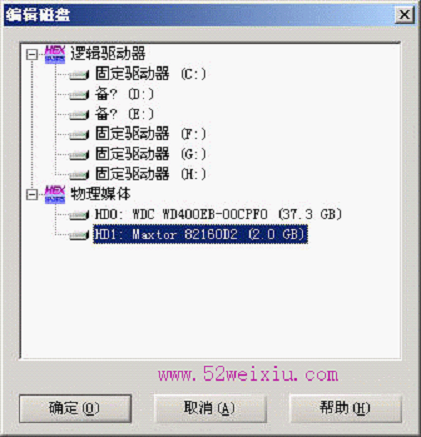Open help with the 帮助(H) button

[345, 408]
